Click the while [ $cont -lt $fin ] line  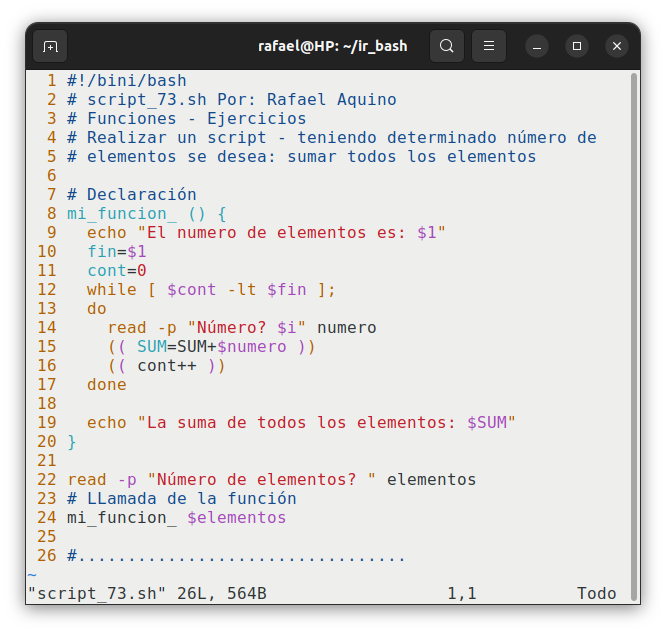coord(211,290)
